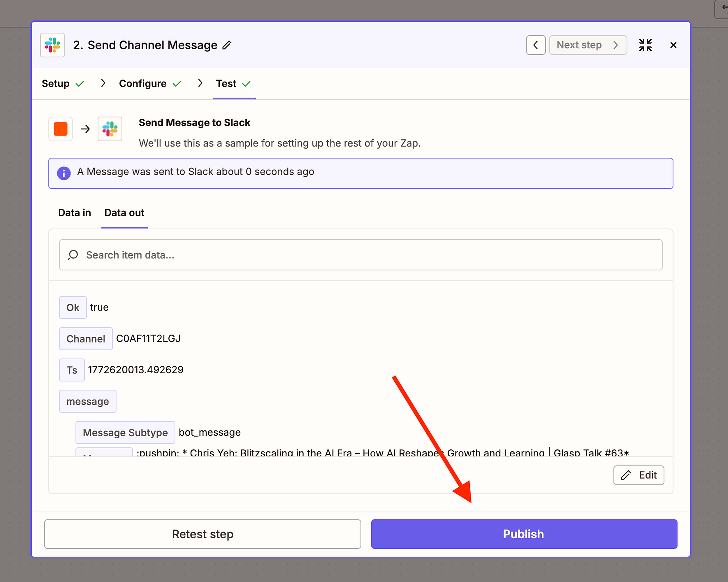Click Retest step button
The height and width of the screenshot is (582, 728).
pos(203,534)
